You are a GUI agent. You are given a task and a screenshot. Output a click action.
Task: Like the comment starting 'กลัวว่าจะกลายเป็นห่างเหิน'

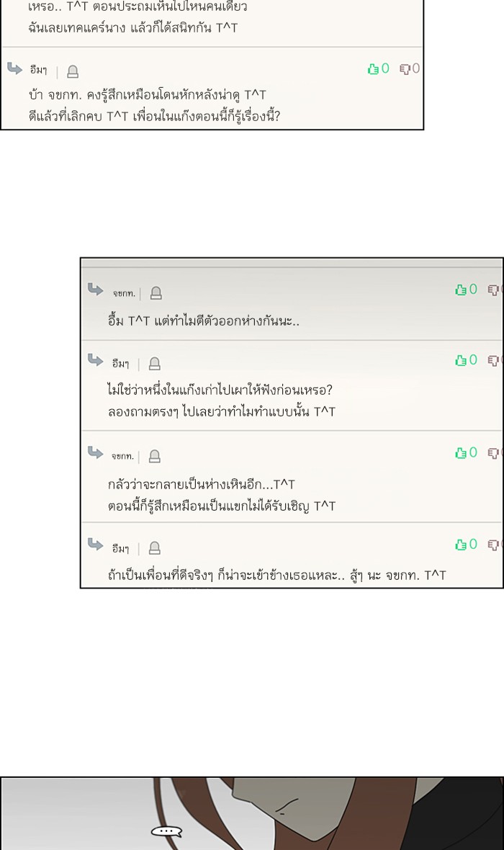pos(461,453)
